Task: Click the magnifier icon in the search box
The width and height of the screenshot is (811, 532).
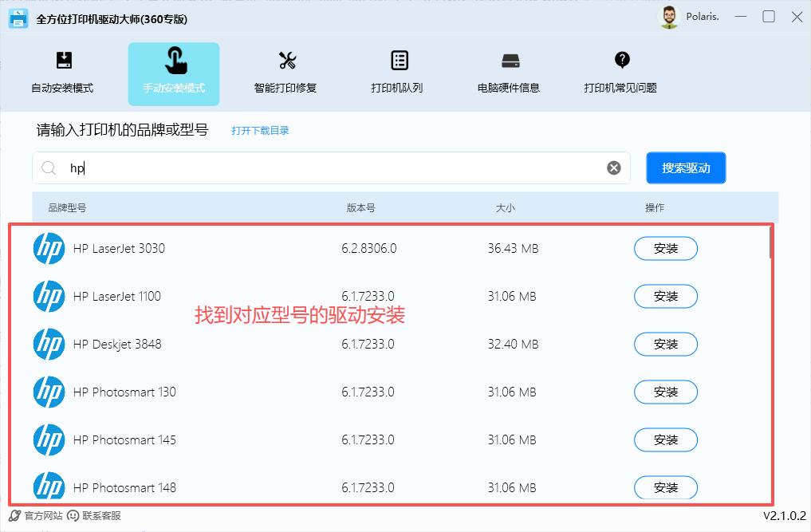Action: [49, 168]
